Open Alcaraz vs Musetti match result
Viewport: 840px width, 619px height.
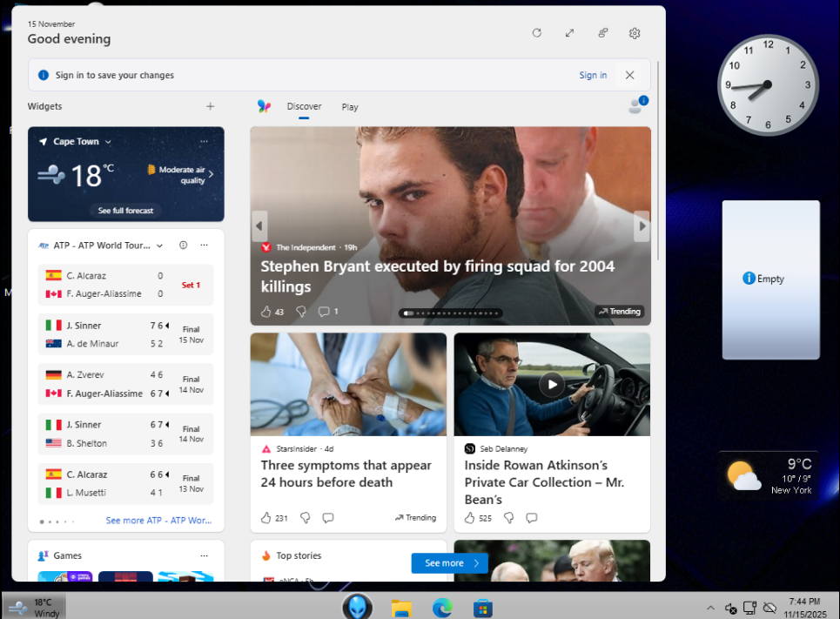point(125,483)
